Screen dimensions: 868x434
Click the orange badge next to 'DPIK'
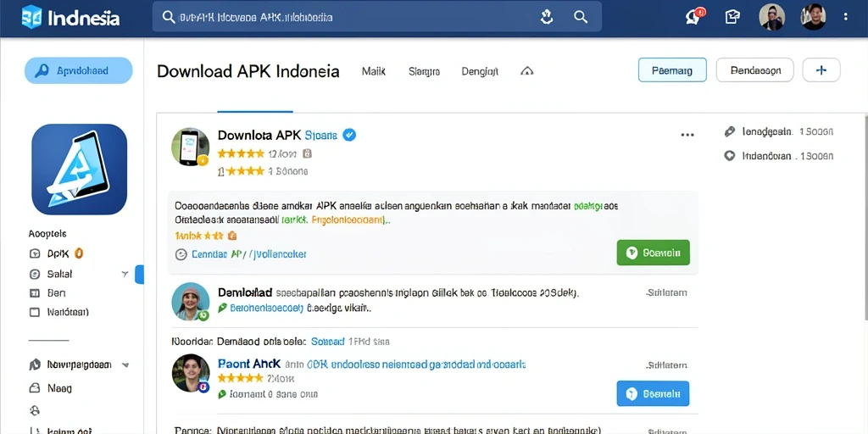coord(79,253)
